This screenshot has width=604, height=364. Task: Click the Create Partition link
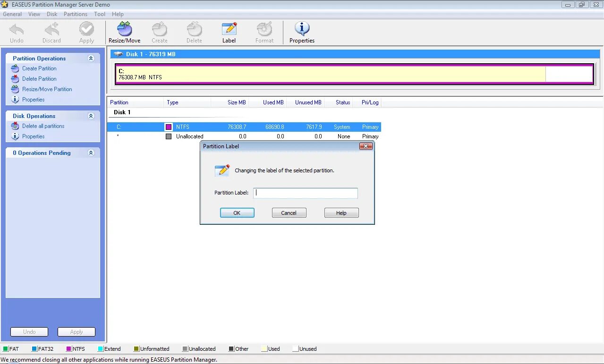pos(39,68)
